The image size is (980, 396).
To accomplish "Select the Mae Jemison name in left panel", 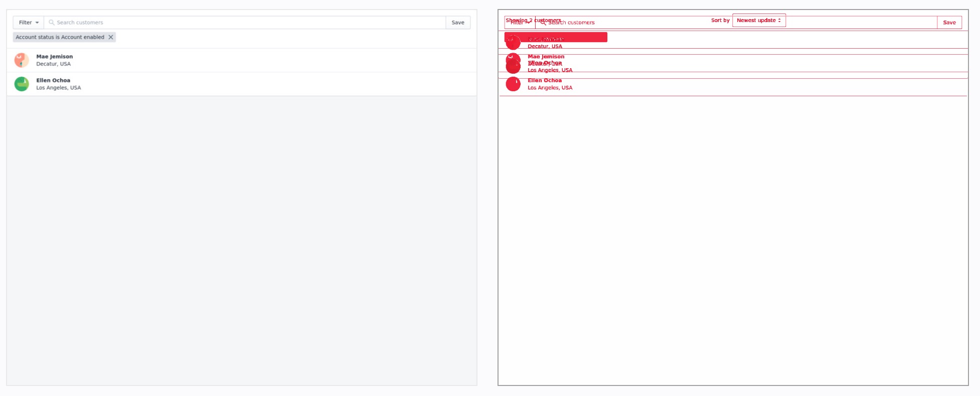I will pos(55,57).
